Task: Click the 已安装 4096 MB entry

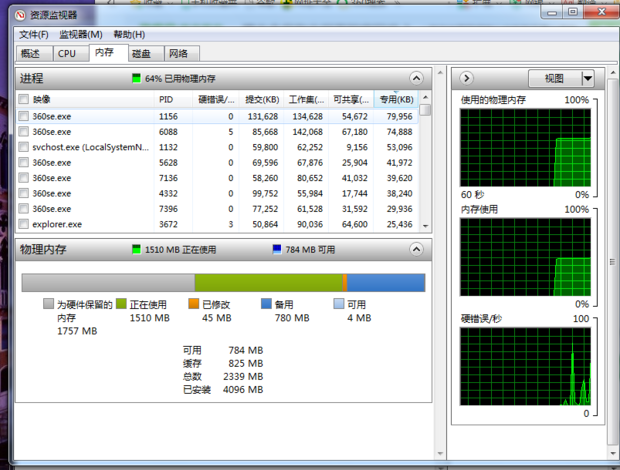Action: [223, 390]
